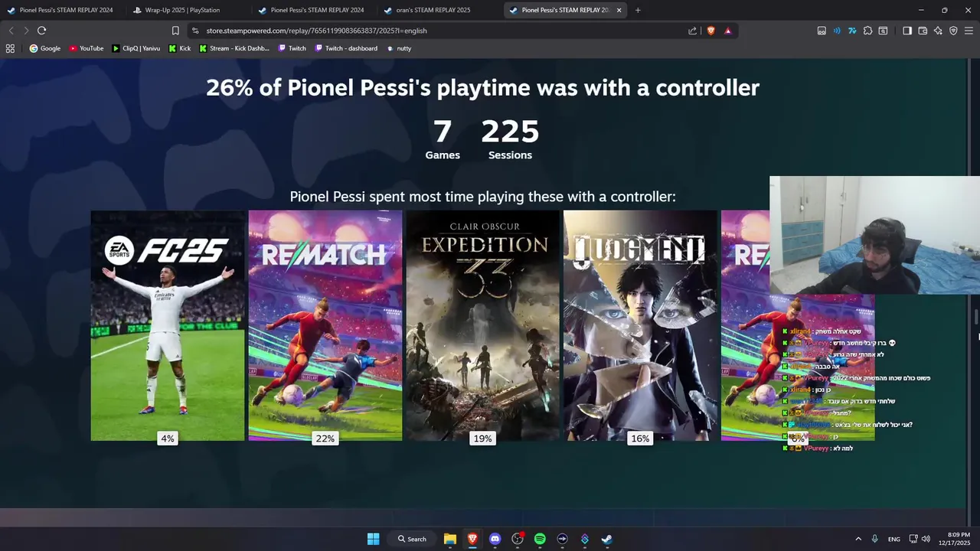Open the apps grid in bookmarks bar
The width and height of the screenshot is (980, 551).
point(10,48)
